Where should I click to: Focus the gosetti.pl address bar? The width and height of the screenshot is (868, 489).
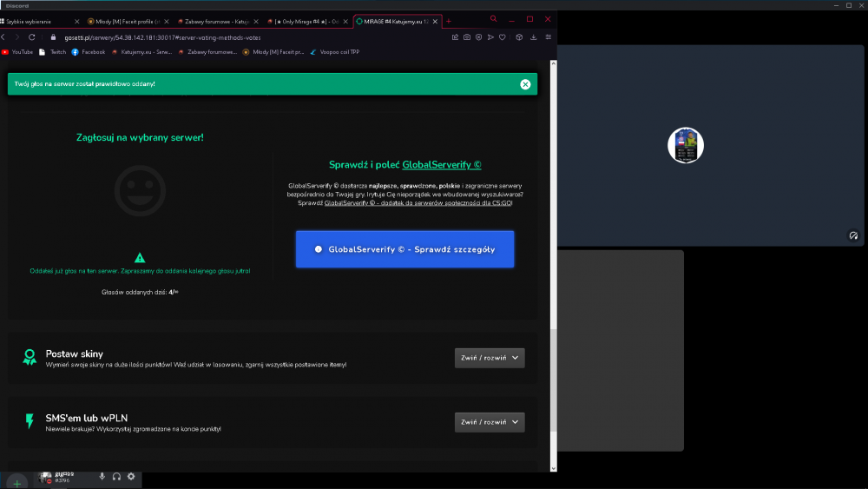click(163, 37)
